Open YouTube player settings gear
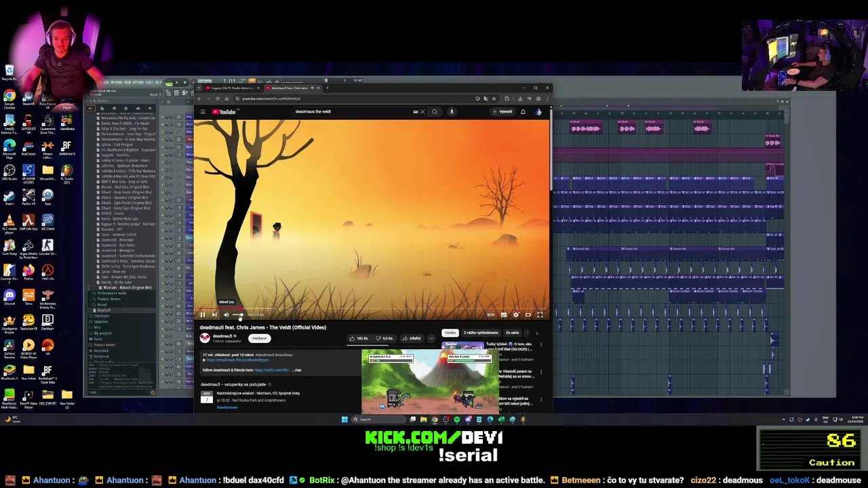 516,314
